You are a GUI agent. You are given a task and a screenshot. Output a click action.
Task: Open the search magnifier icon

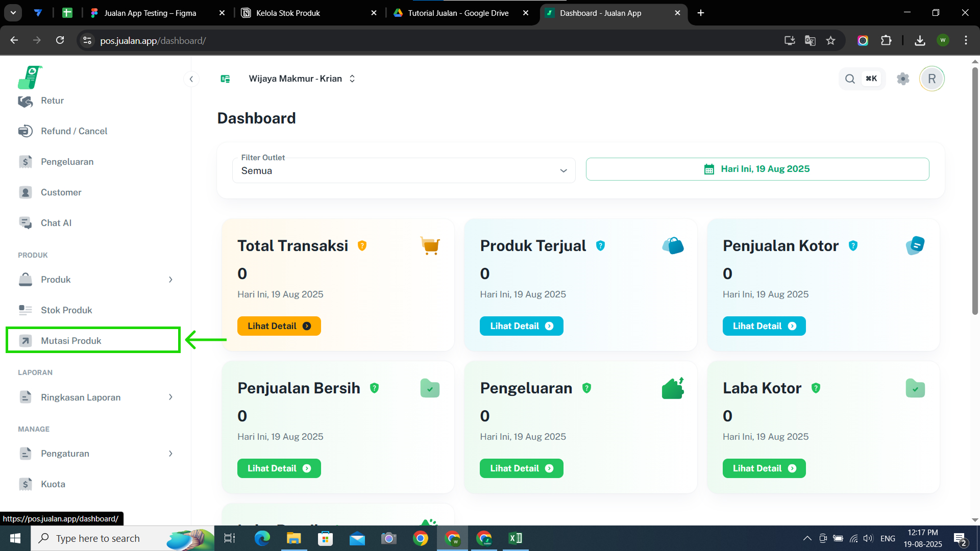click(x=850, y=79)
